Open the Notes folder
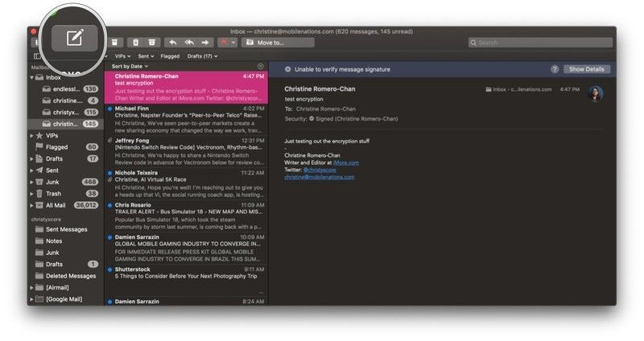 [66, 241]
